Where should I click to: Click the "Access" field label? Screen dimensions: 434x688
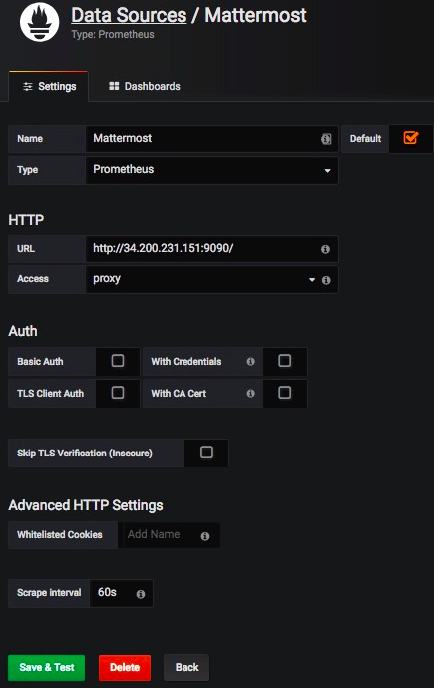33,279
